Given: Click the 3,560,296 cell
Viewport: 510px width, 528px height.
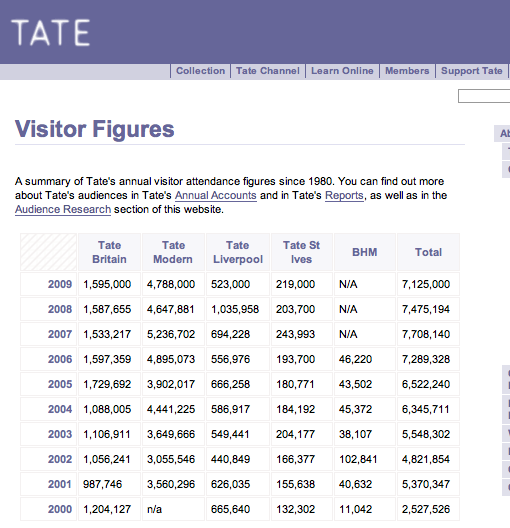Looking at the screenshot, I should pyautogui.click(x=173, y=484).
